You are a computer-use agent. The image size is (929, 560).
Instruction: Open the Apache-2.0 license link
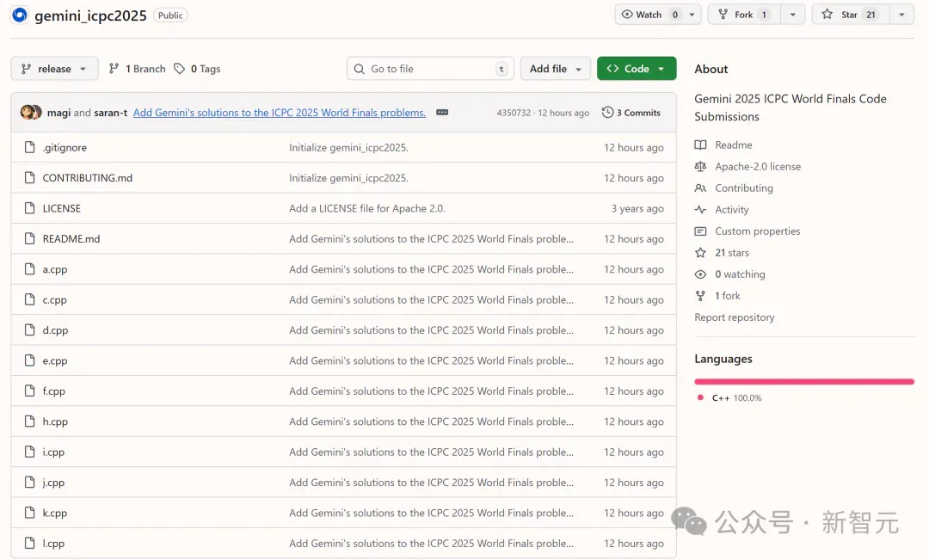757,167
